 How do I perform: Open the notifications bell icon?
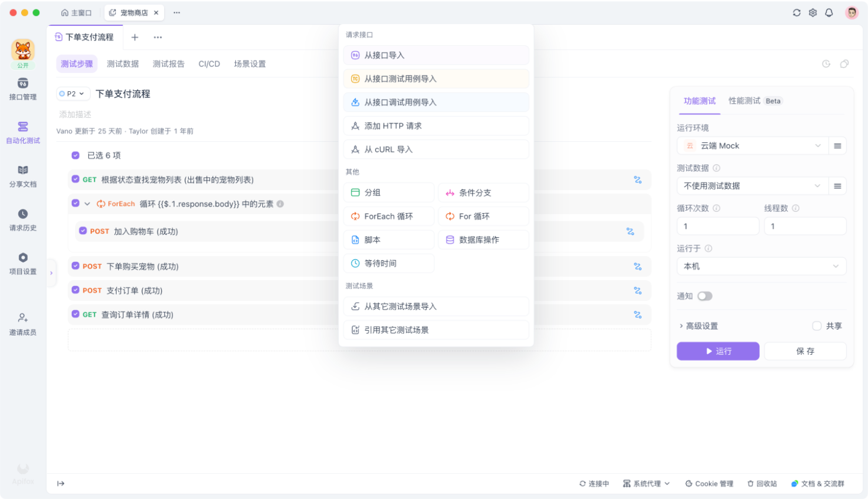829,12
